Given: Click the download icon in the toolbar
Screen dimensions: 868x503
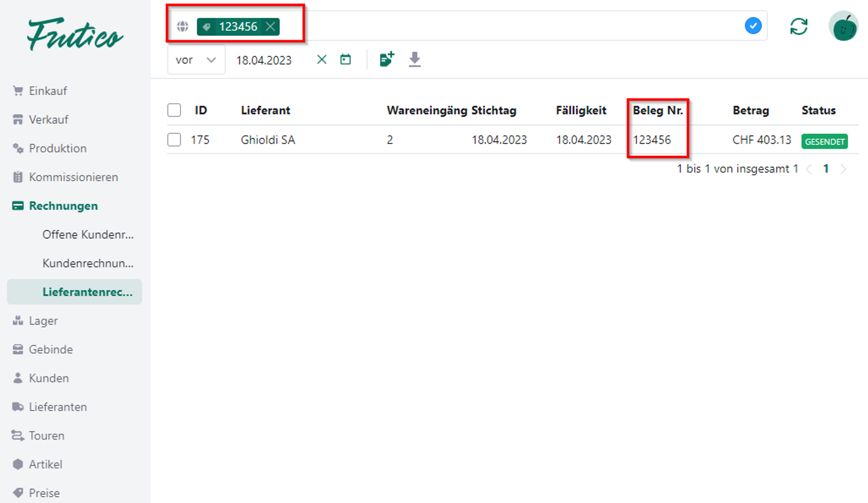Looking at the screenshot, I should click(x=414, y=60).
